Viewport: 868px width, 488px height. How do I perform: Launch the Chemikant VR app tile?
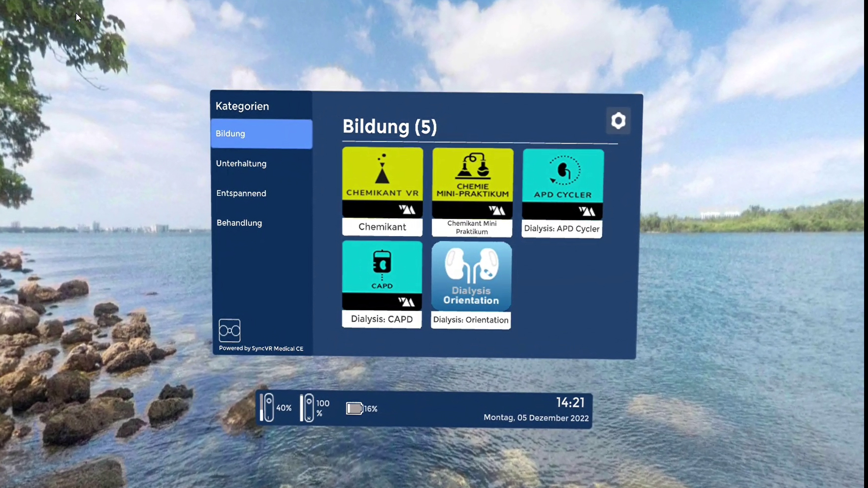(x=383, y=182)
